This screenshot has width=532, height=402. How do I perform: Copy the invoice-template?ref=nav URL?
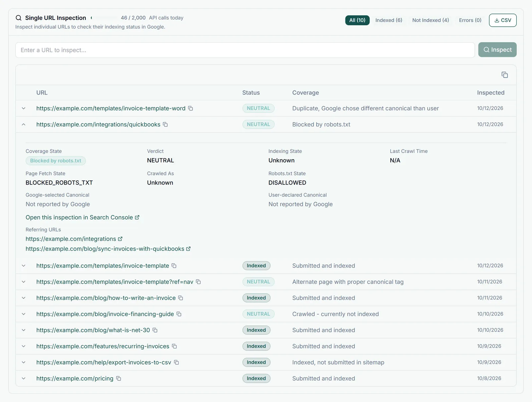point(198,282)
